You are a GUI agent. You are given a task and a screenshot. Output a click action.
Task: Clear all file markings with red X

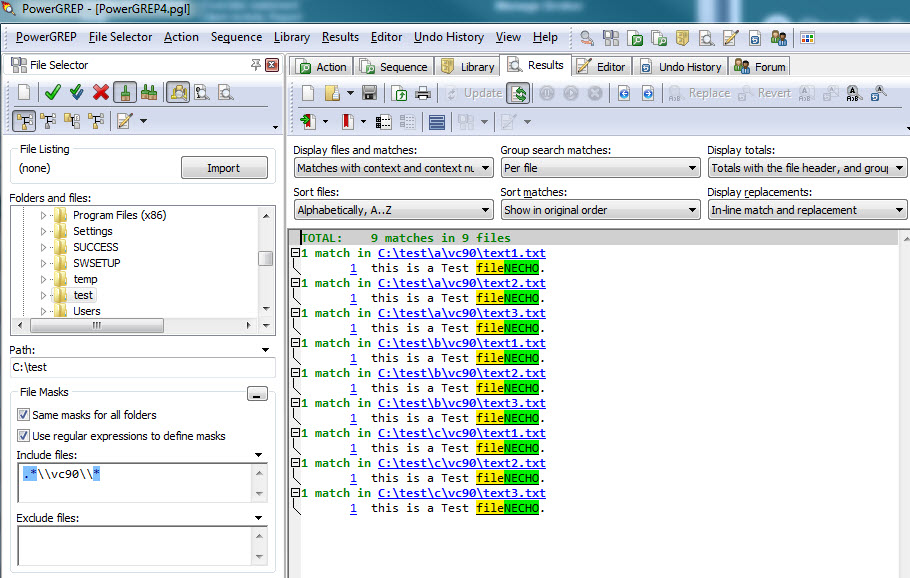(x=99, y=93)
